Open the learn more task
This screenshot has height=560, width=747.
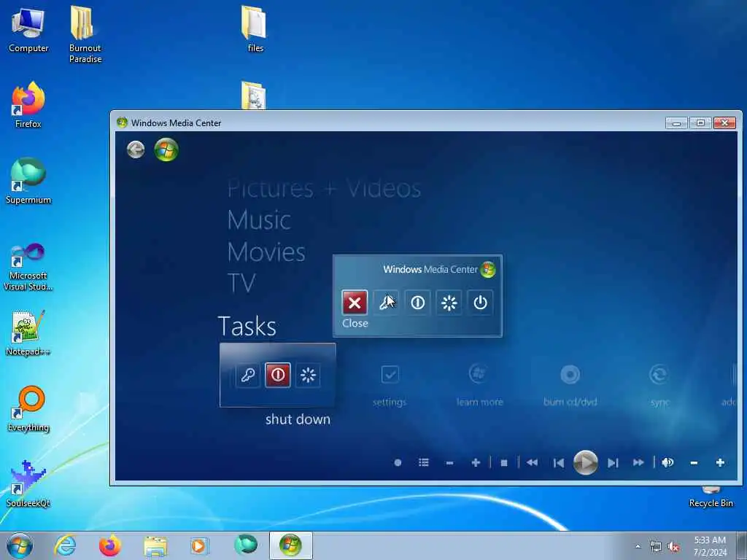click(480, 386)
